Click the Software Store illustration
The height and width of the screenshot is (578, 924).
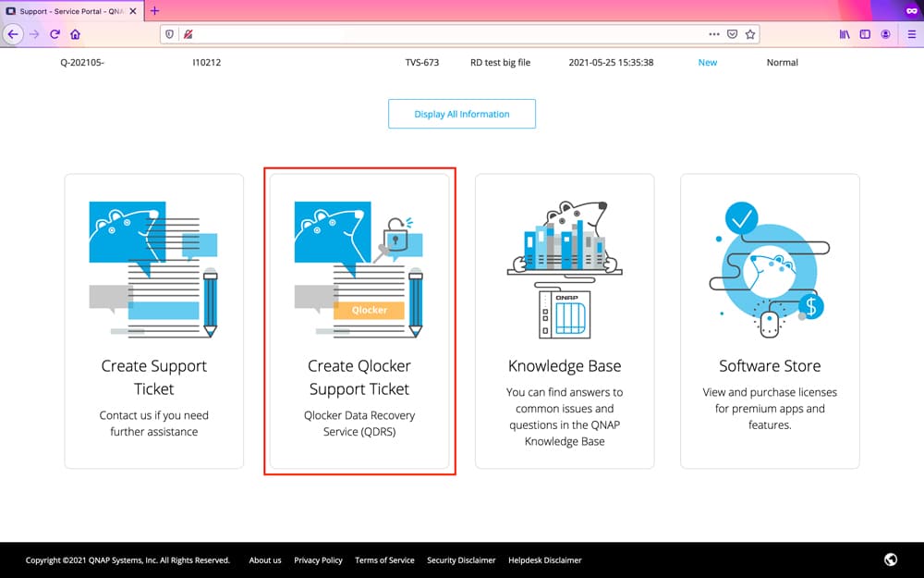click(x=770, y=269)
